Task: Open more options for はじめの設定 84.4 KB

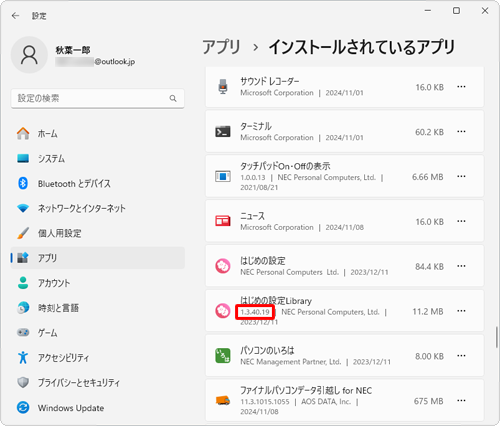Action: [461, 266]
